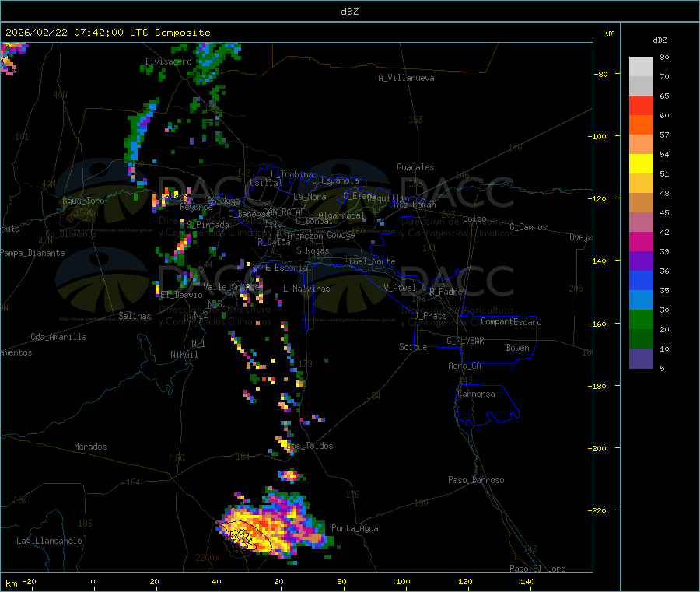700x592 pixels.
Task: Click the 'Punta_Agua' map label
Action: click(355, 528)
